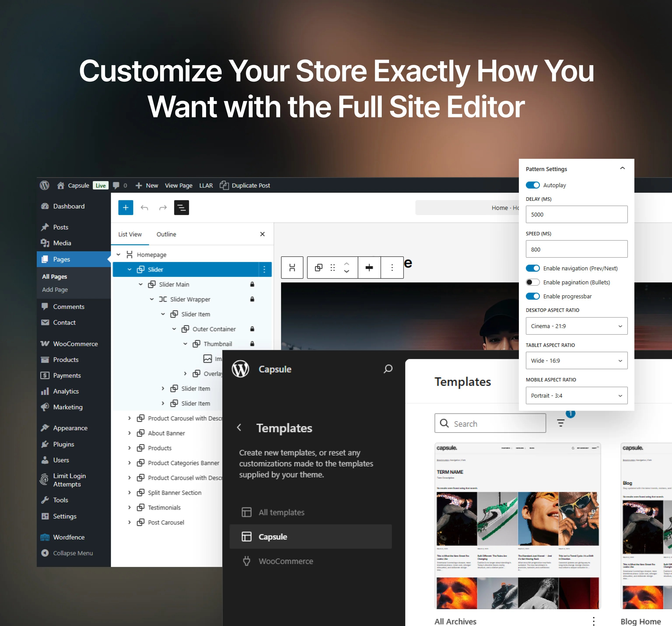Click Add Page submenu link
This screenshot has width=672, height=626.
(x=55, y=290)
